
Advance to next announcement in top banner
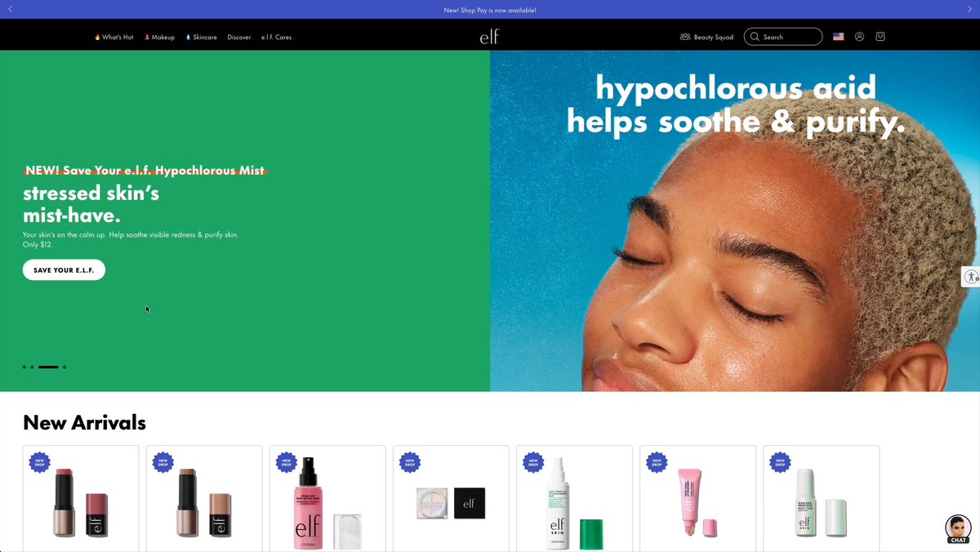969,10
